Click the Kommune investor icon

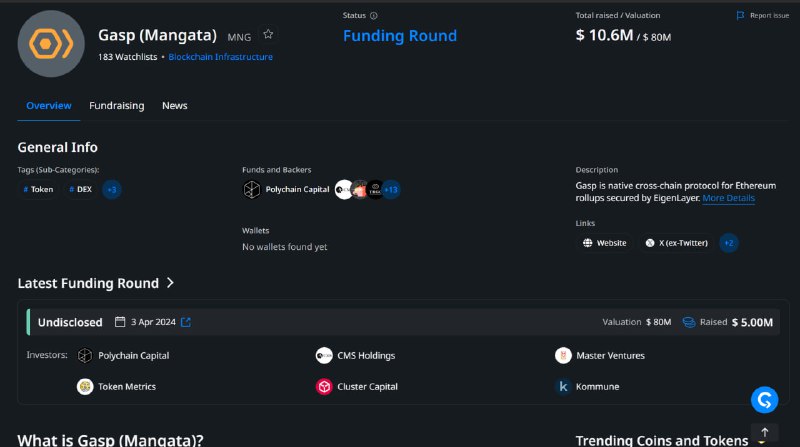tap(563, 386)
